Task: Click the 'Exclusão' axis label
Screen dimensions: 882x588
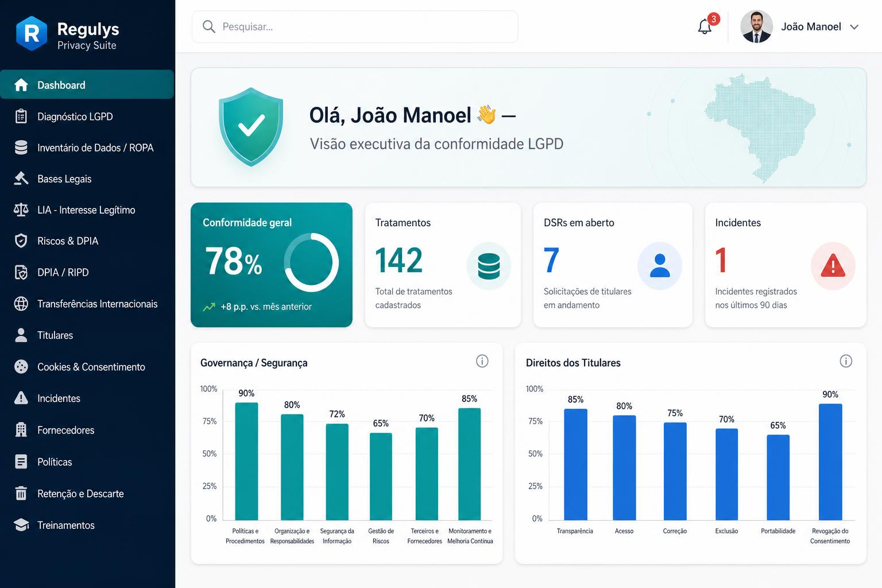Action: point(726,531)
